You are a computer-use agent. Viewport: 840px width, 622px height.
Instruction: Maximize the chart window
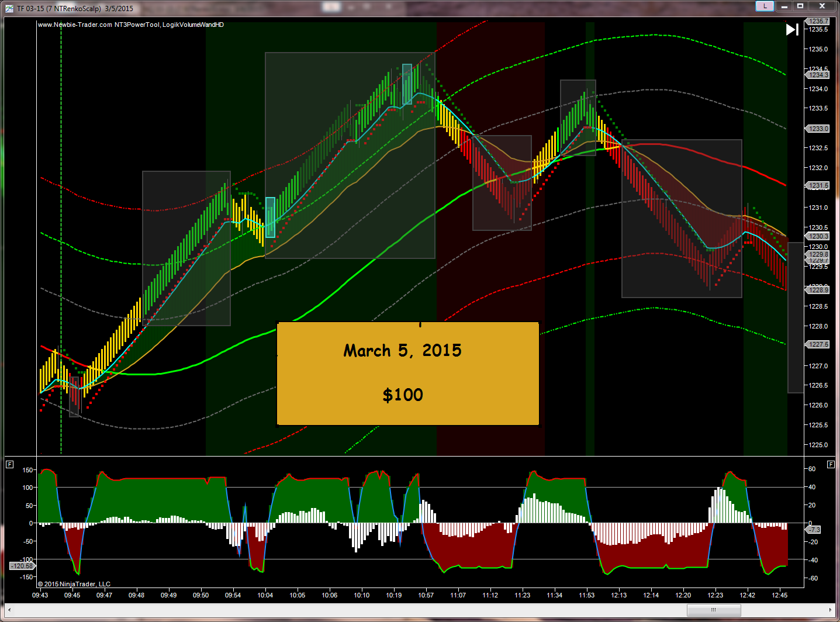pos(800,6)
